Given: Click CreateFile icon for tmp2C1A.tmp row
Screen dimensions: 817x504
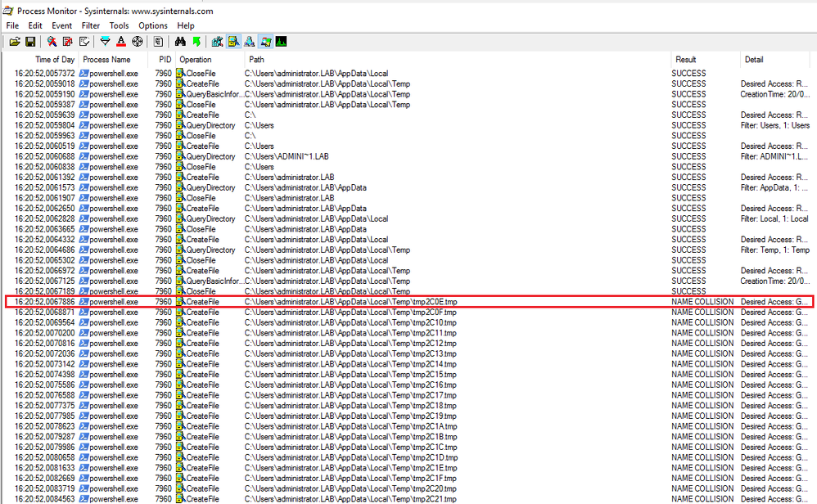Looking at the screenshot, I should pos(180,426).
